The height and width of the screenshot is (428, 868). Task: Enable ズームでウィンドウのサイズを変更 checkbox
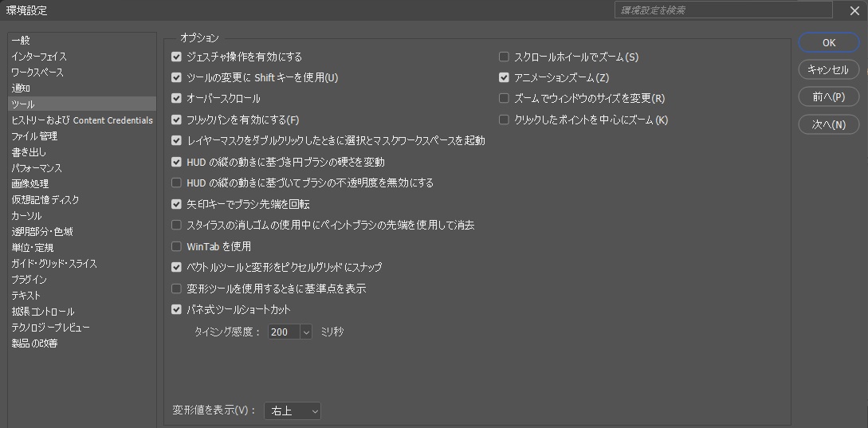(504, 99)
